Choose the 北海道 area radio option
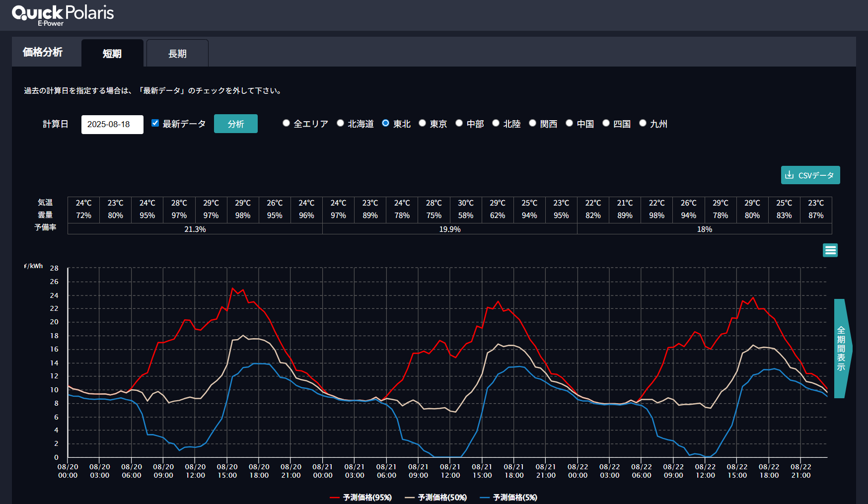Image resolution: width=868 pixels, height=504 pixels. point(340,123)
